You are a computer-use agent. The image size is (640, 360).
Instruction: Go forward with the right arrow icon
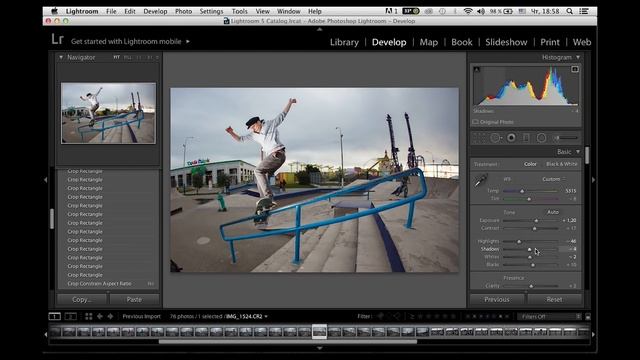110,316
